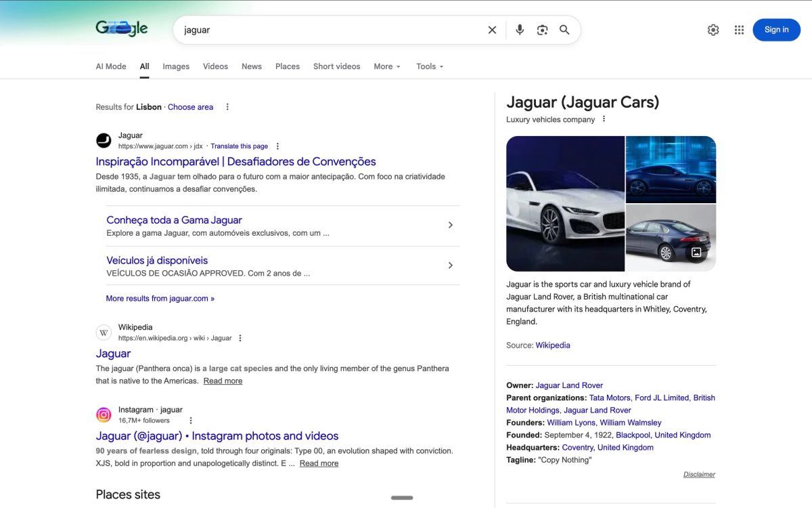Switch to News tab

point(252,66)
